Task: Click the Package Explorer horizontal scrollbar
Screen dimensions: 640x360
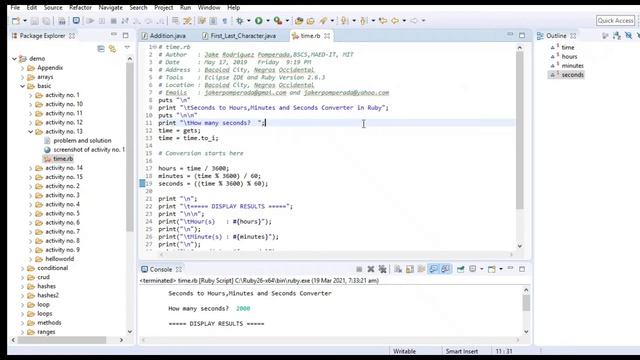Action: pos(61,340)
